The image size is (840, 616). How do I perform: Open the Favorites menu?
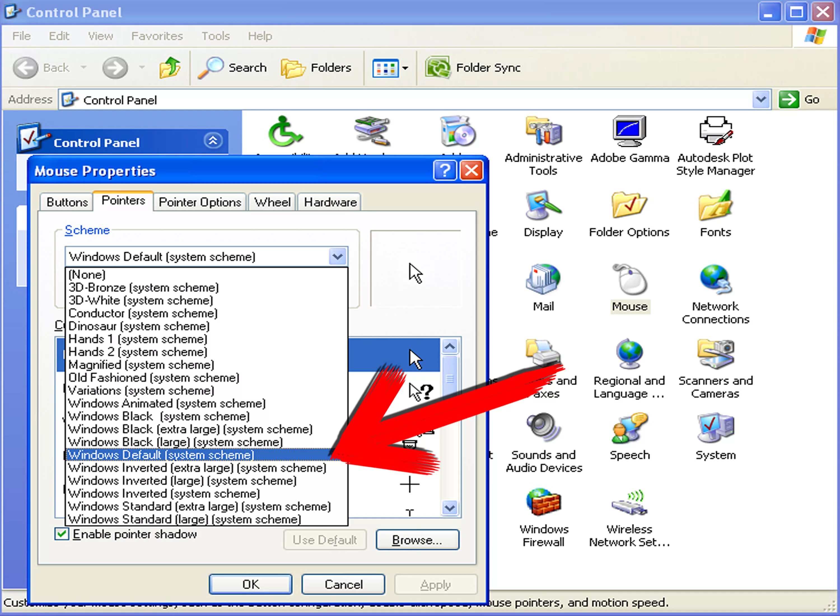(157, 36)
